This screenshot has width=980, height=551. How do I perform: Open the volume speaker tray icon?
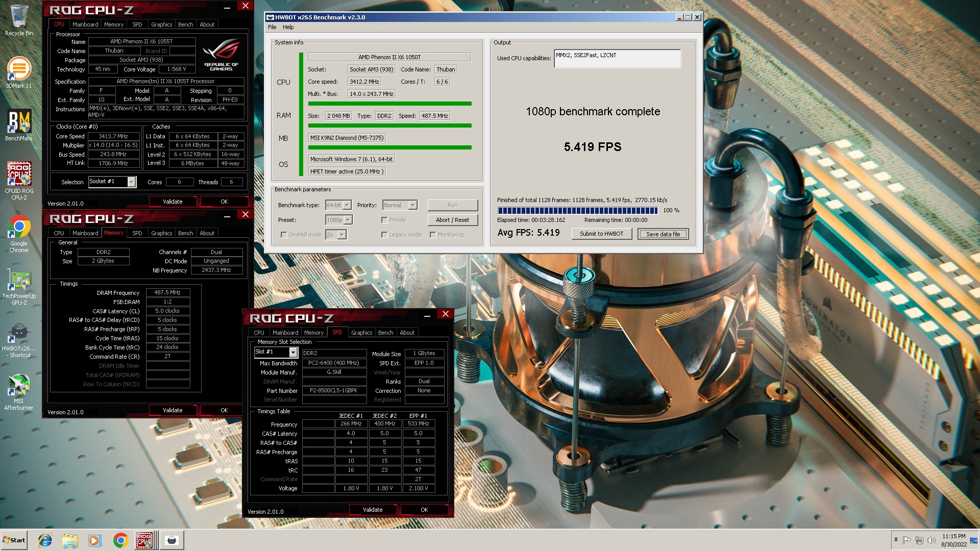coord(931,540)
